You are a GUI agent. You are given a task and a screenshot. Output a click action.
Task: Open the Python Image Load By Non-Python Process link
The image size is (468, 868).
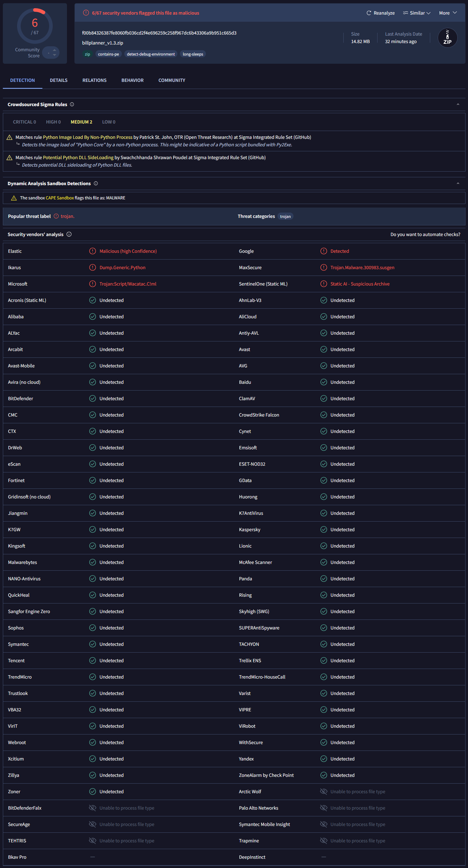(88, 137)
